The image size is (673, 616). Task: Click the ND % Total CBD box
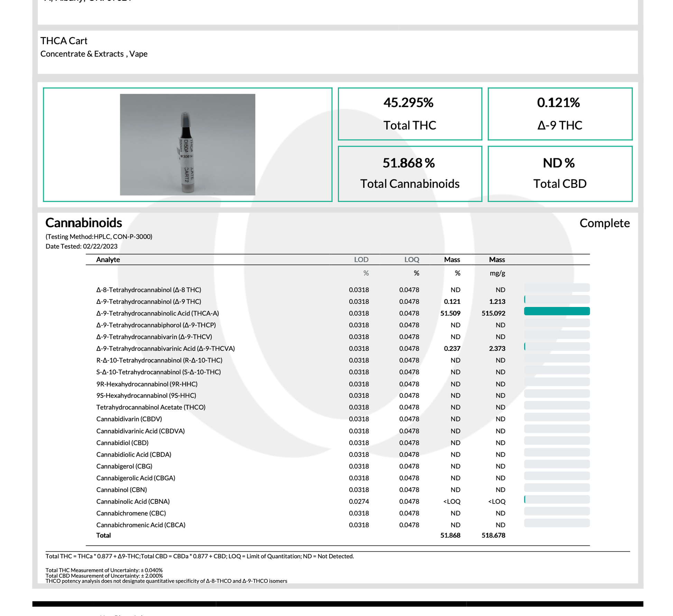click(x=560, y=174)
